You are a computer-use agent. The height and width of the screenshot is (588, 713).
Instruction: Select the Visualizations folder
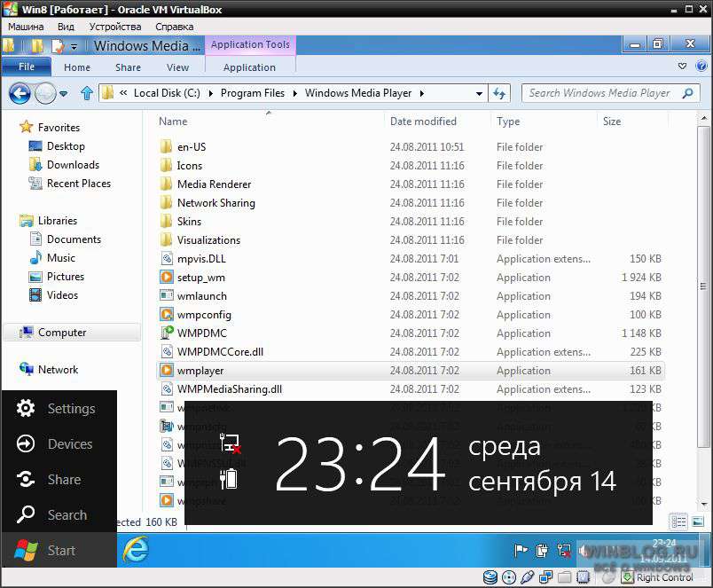208,240
